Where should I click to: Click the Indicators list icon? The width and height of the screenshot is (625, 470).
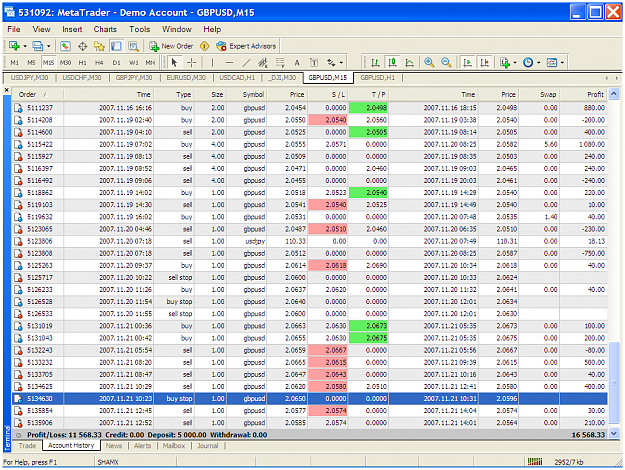[505, 63]
